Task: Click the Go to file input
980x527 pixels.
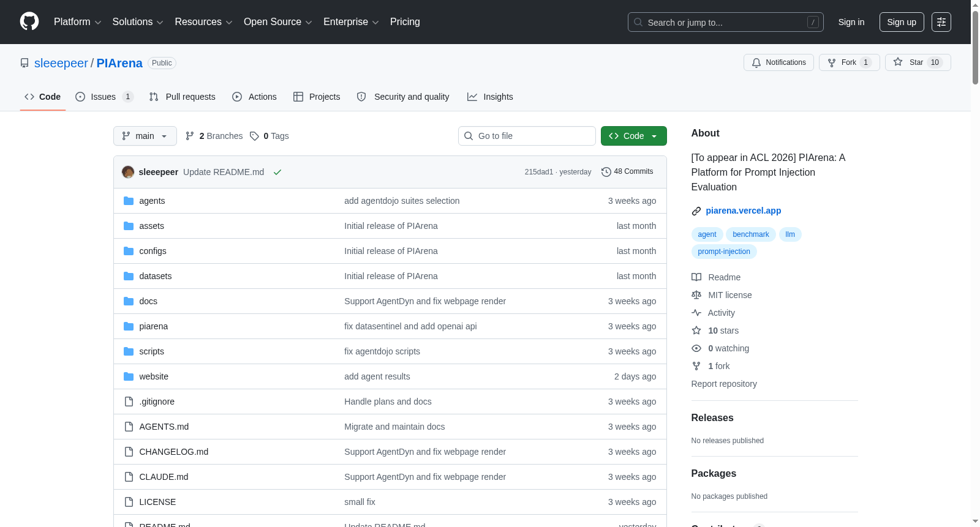Action: [527, 136]
